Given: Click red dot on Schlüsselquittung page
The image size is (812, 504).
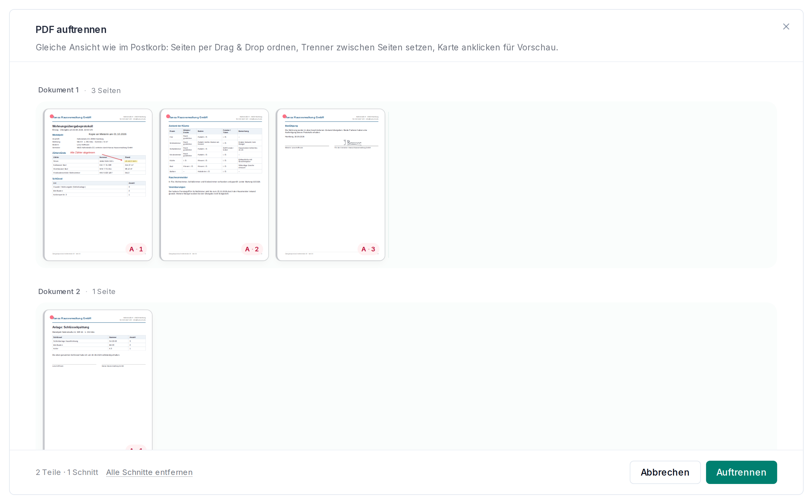Looking at the screenshot, I should [x=52, y=317].
